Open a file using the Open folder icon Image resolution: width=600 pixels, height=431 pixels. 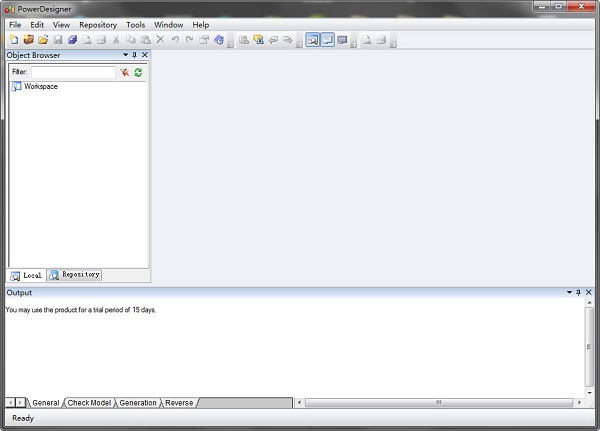pyautogui.click(x=43, y=39)
